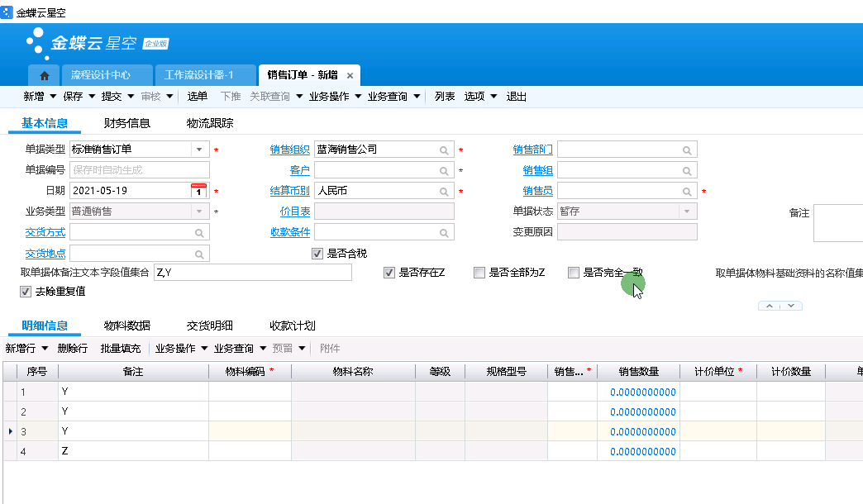This screenshot has width=863, height=504.
Task: Toggle 是否含税 checkbox
Action: pyautogui.click(x=317, y=254)
